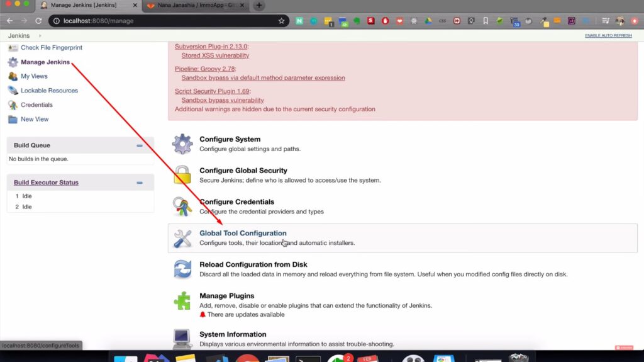This screenshot has height=362, width=644.
Task: Click 'No builds in the queue.' text
Action: 38,159
